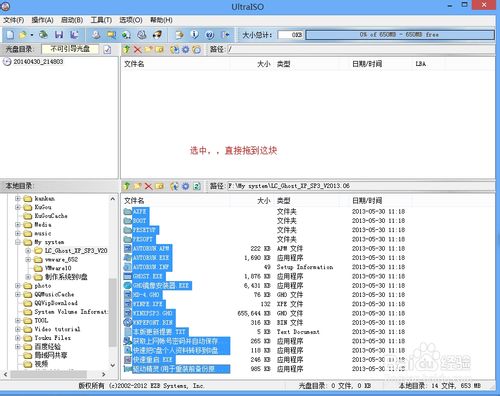
Task: Click the local pane Properties gear icon
Action: pos(185,186)
